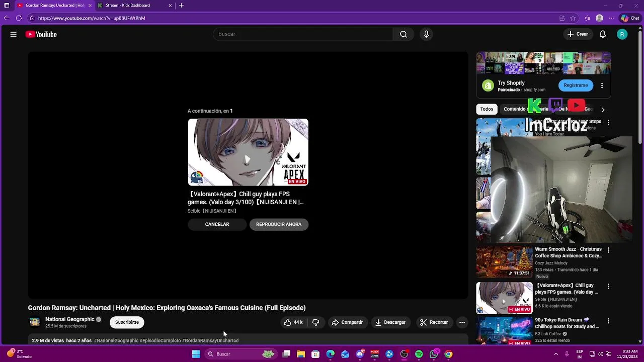
Task: Open browser settings and more menu
Action: 610,18
